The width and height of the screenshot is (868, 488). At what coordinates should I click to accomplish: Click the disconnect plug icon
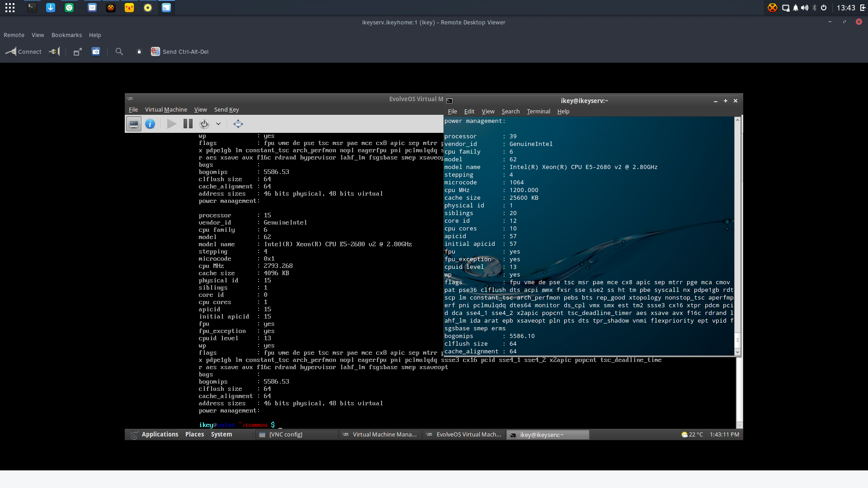(x=54, y=52)
